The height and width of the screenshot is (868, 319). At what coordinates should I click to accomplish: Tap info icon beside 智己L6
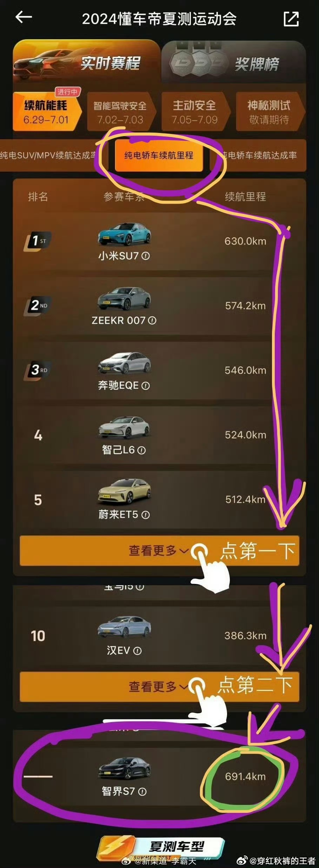coord(141,450)
